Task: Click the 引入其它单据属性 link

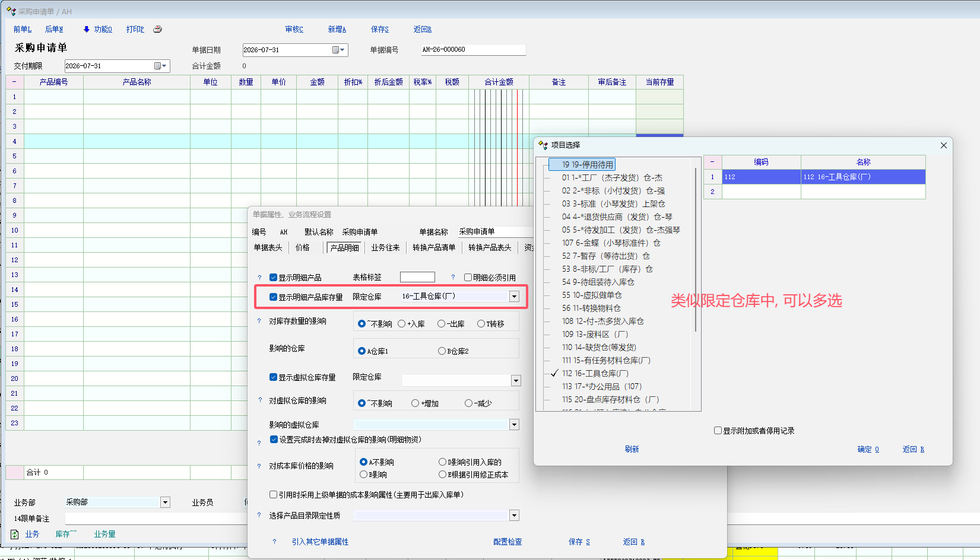Action: pyautogui.click(x=320, y=542)
